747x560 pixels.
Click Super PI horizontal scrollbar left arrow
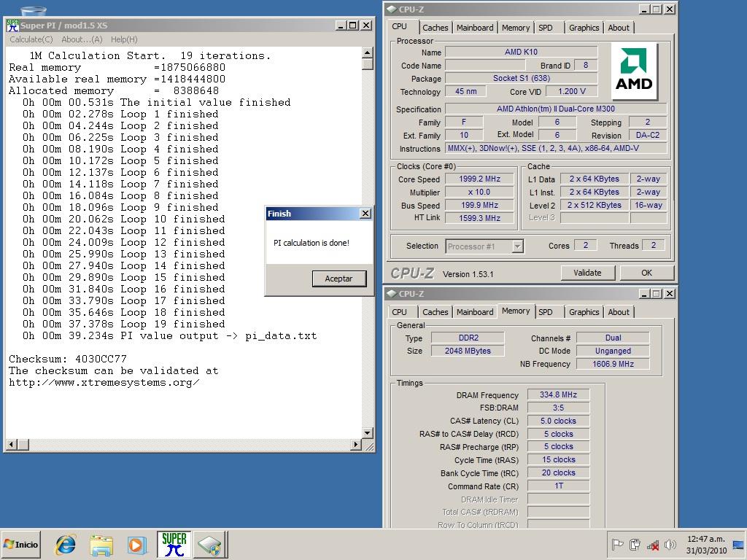[x=12, y=444]
